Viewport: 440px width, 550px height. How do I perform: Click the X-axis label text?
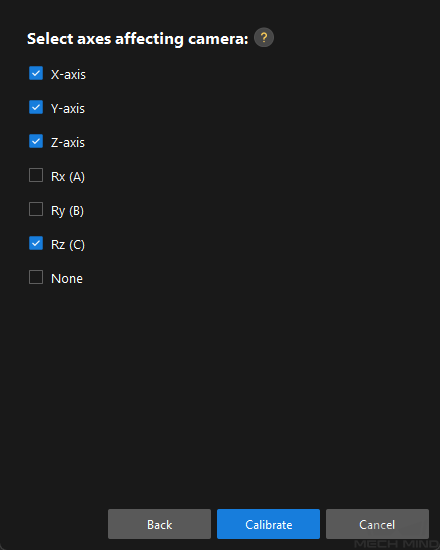pos(68,74)
